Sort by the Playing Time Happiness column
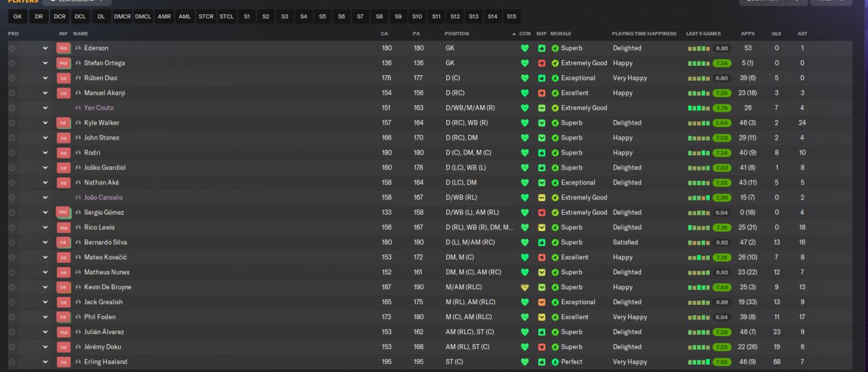The image size is (868, 372). [644, 33]
